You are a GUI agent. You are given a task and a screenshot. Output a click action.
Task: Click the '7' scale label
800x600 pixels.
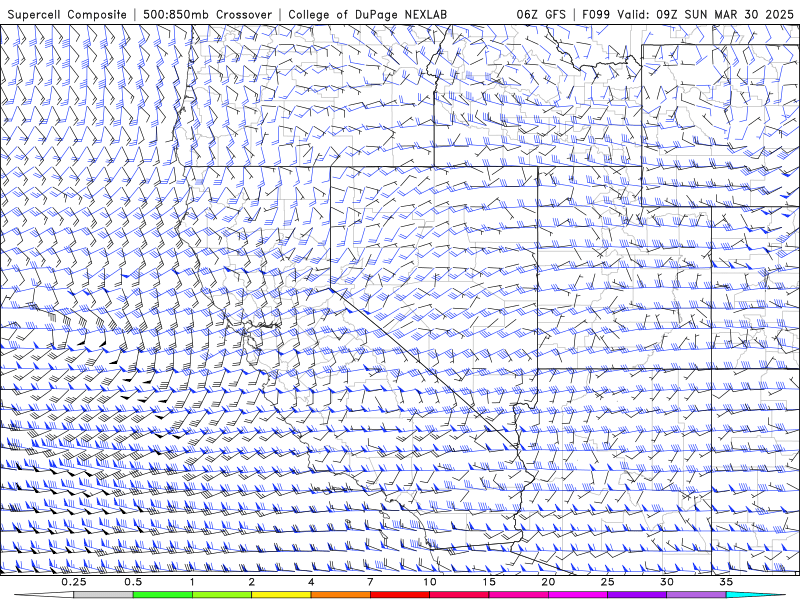tap(370, 582)
